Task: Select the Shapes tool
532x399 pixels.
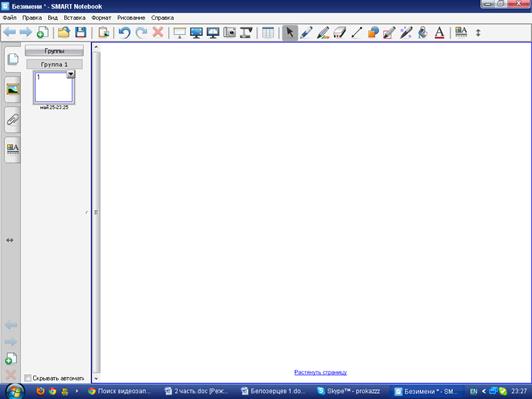Action: [x=373, y=33]
